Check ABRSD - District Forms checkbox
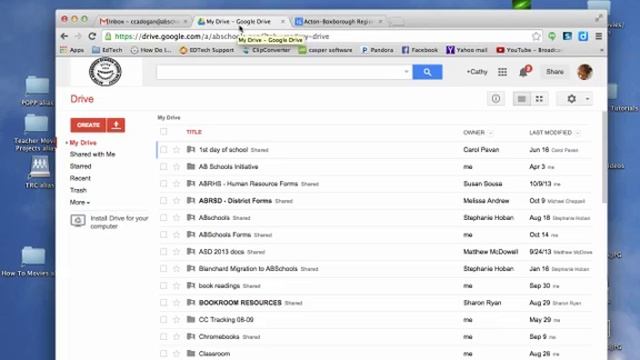Image resolution: width=640 pixels, height=360 pixels. coord(163,201)
